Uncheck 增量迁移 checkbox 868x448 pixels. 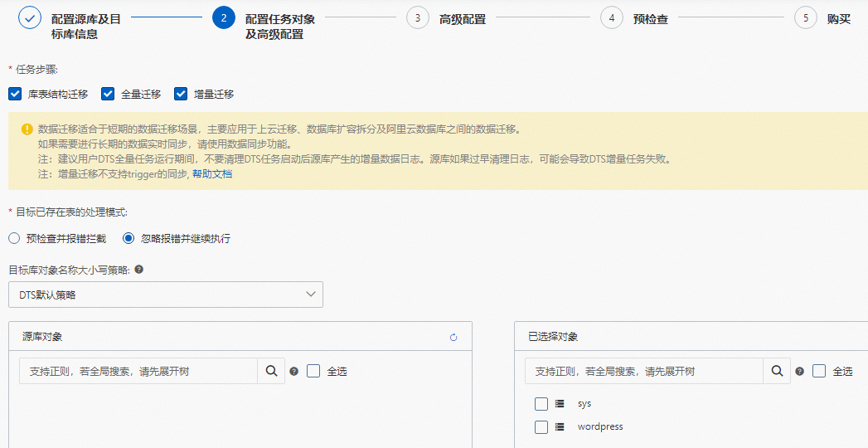click(x=181, y=94)
